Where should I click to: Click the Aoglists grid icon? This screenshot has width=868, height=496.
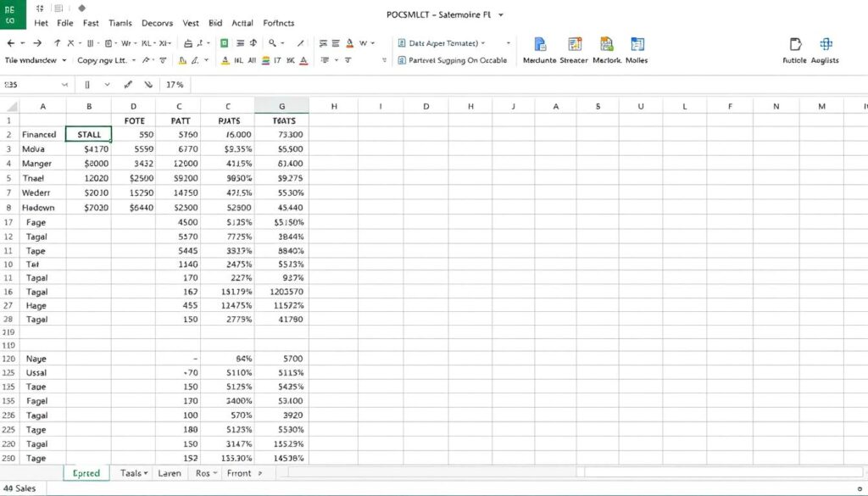coord(826,44)
